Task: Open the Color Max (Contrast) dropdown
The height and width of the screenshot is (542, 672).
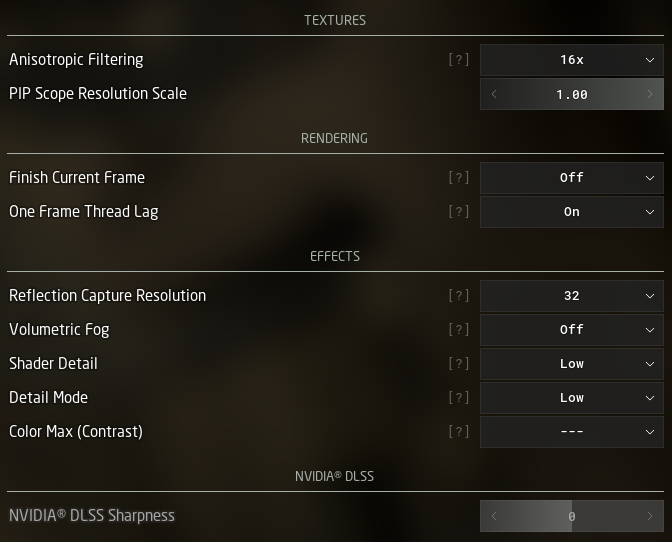Action: point(571,432)
